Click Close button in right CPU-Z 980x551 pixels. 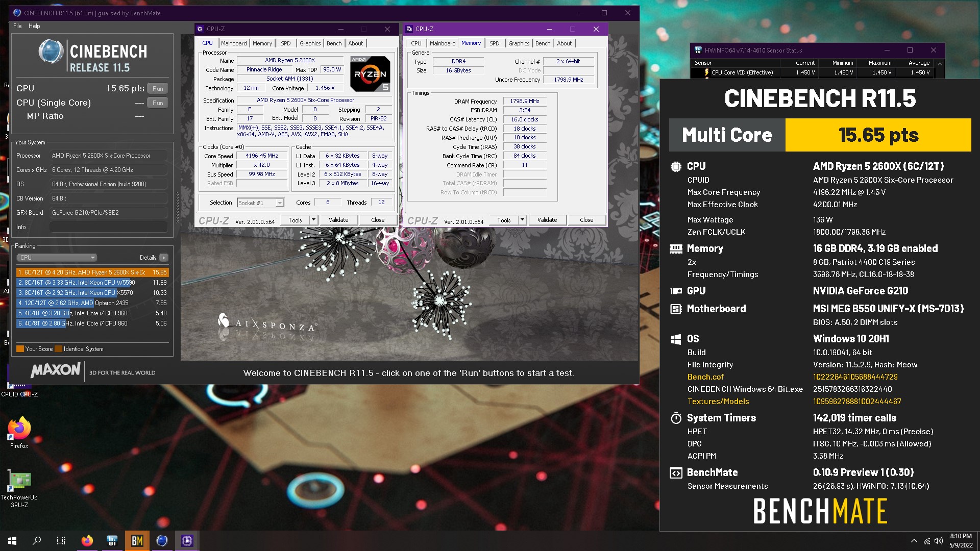586,220
